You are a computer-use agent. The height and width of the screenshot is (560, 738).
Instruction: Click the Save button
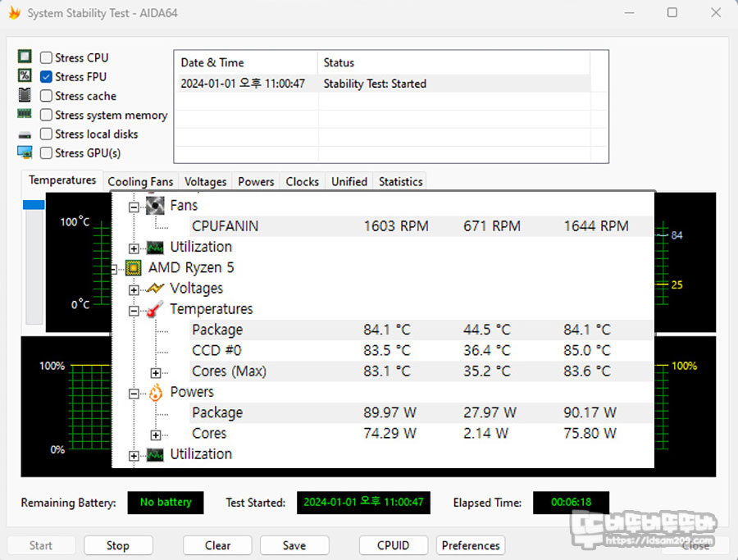pyautogui.click(x=294, y=545)
